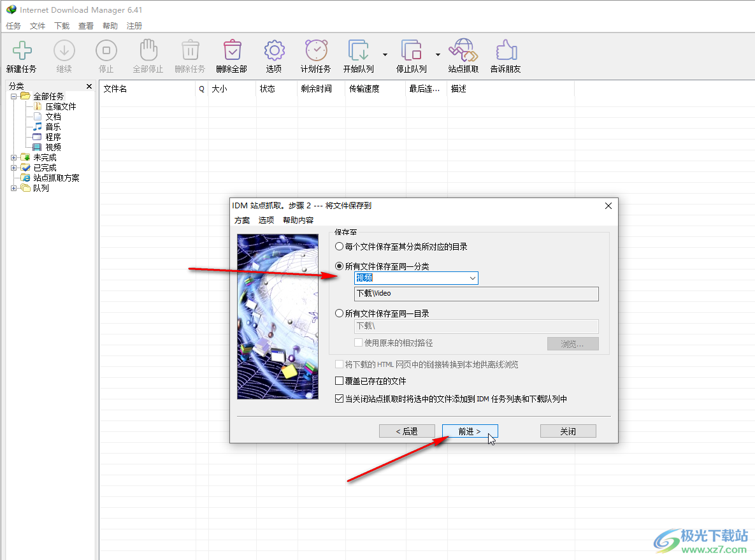Click the 新建任务 (new task) plus icon
The height and width of the screenshot is (560, 755).
(x=22, y=50)
